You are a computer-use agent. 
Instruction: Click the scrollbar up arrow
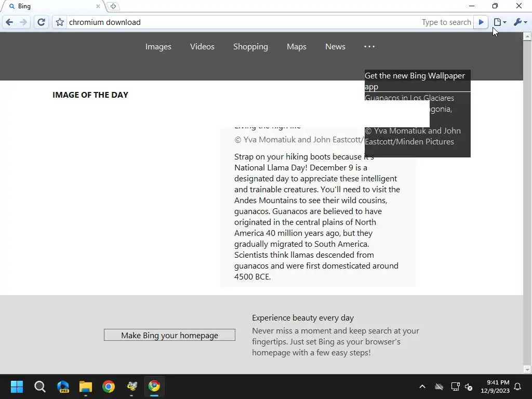click(x=527, y=37)
